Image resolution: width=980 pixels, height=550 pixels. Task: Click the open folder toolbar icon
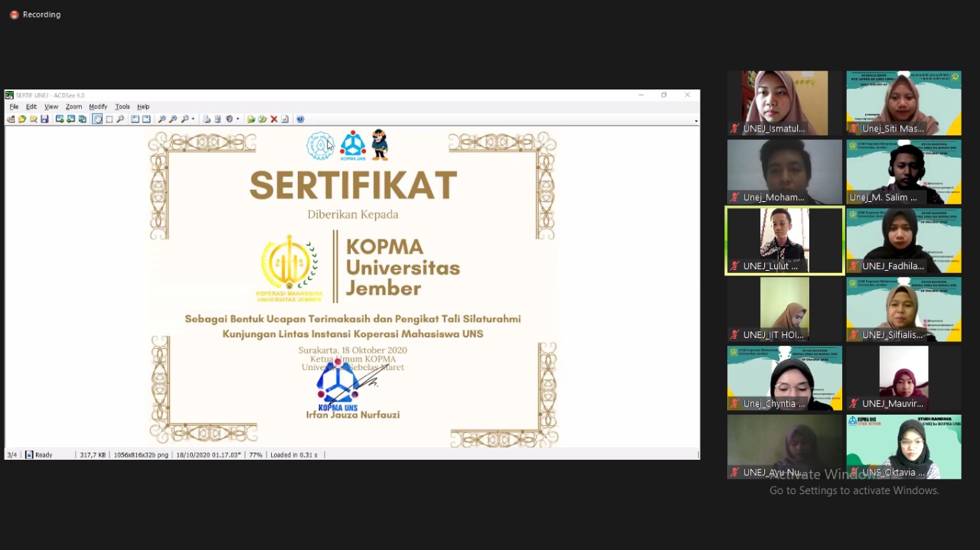click(x=22, y=119)
